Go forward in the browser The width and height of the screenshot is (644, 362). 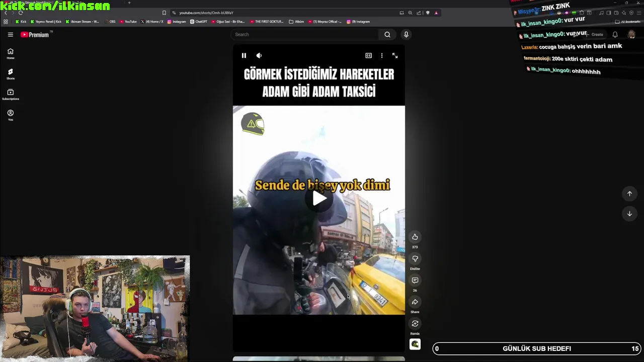[x=13, y=13]
